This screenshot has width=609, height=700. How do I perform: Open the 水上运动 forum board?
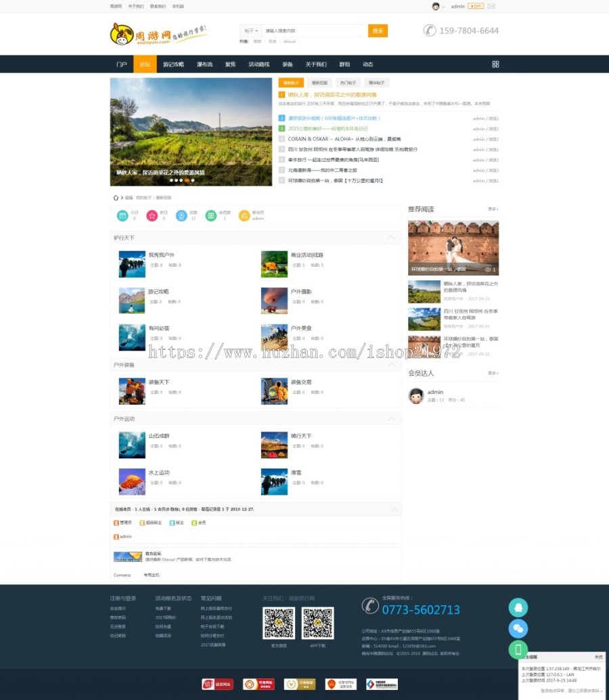tap(159, 473)
